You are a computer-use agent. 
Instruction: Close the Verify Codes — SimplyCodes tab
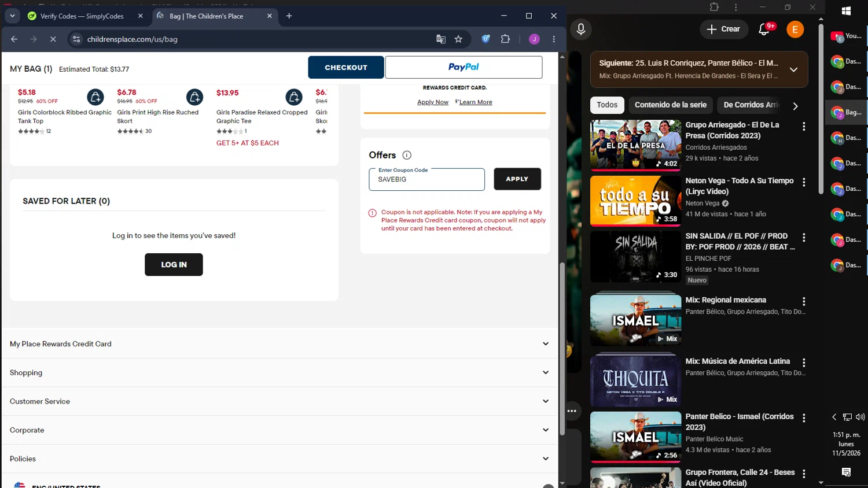(141, 16)
